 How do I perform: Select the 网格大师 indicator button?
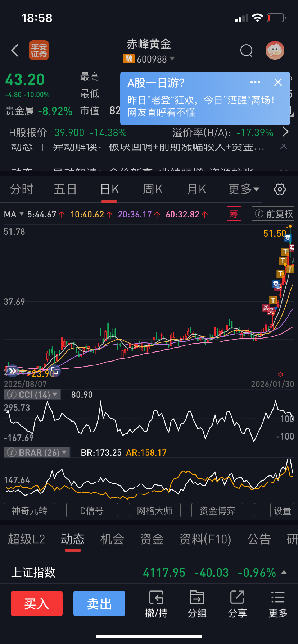click(155, 510)
